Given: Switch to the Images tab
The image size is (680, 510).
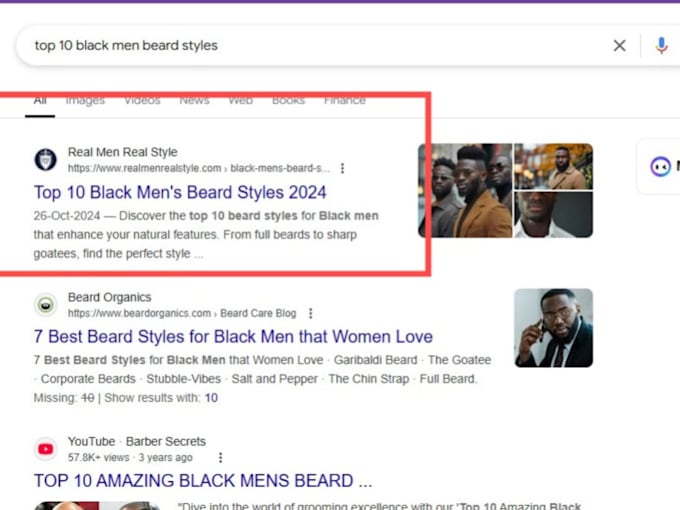Looking at the screenshot, I should click(x=85, y=101).
